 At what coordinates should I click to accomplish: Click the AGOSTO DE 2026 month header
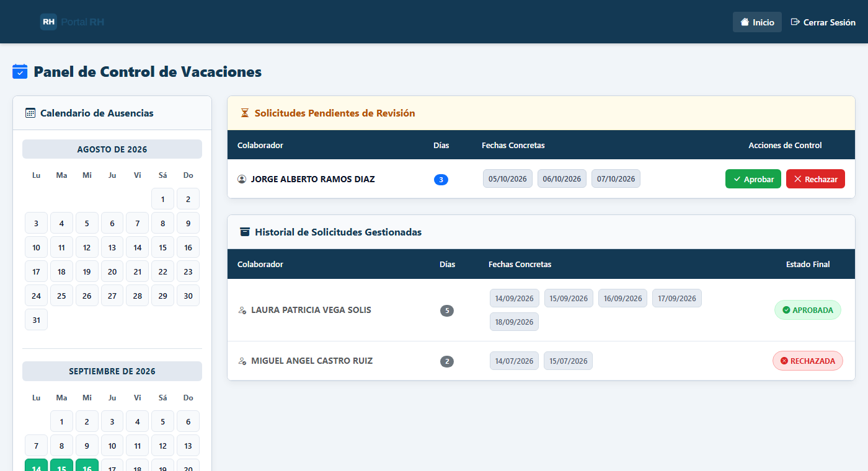tap(112, 149)
